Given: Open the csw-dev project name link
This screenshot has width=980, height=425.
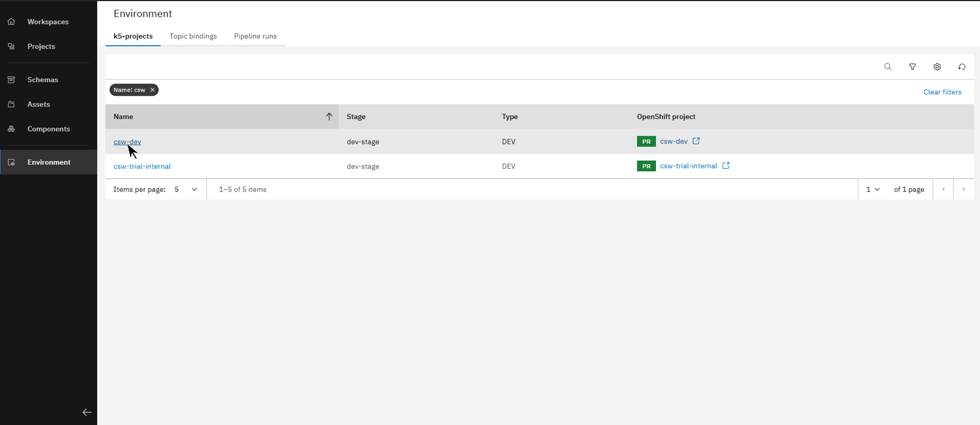Looking at the screenshot, I should [x=127, y=142].
